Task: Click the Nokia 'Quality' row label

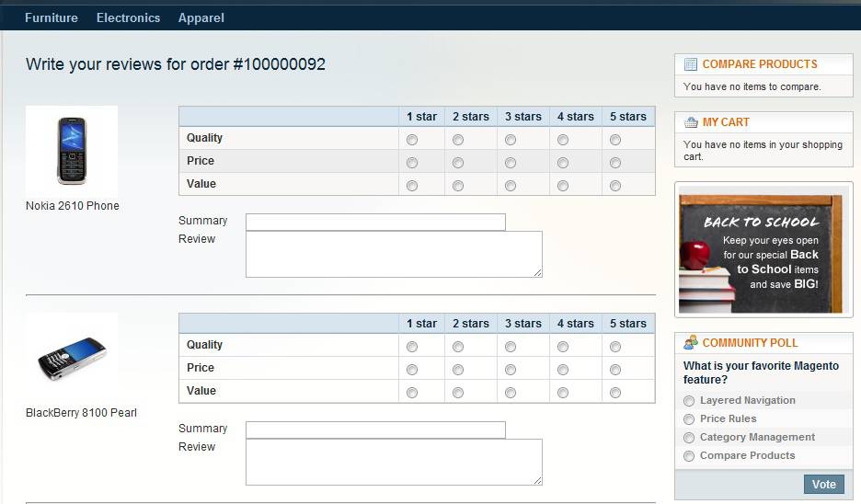Action: coord(204,138)
